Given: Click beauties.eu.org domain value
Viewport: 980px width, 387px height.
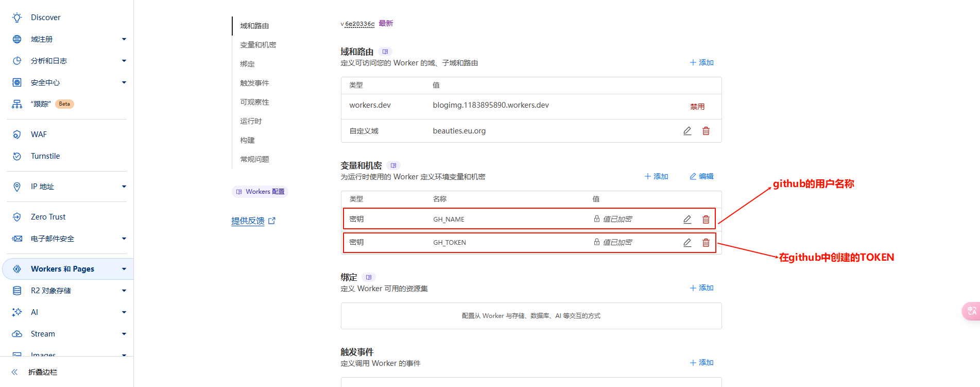Looking at the screenshot, I should pyautogui.click(x=459, y=131).
